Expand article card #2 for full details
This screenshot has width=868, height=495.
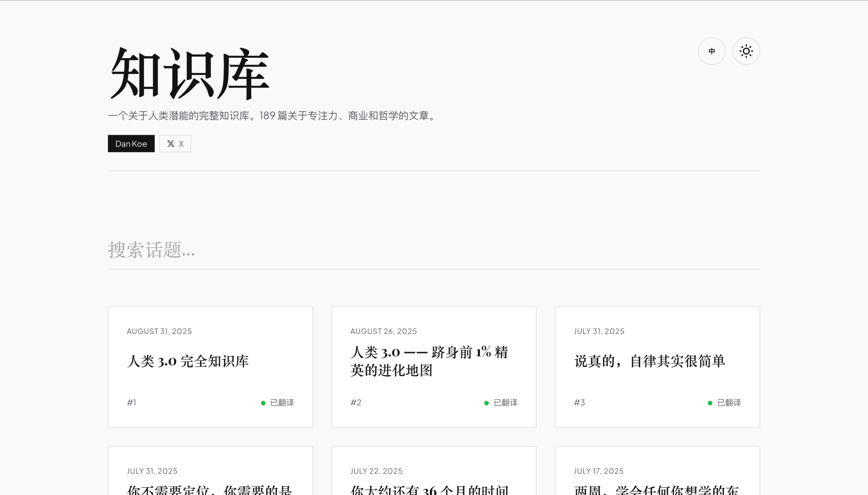click(434, 366)
